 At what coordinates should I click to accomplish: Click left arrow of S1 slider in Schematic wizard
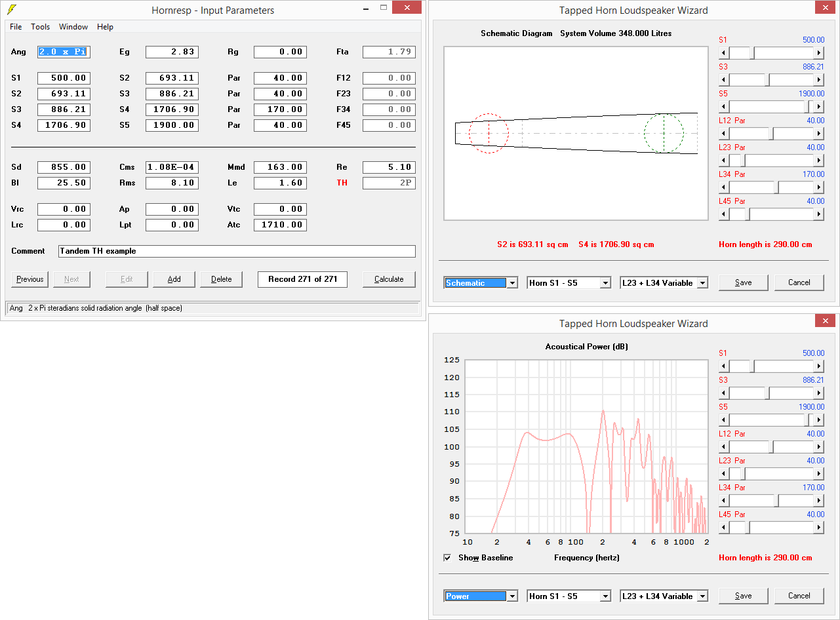click(724, 53)
